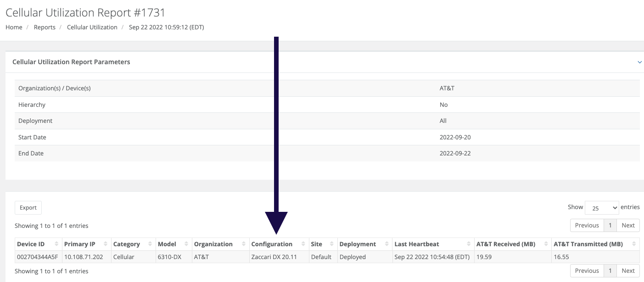
Task: Click the top Next pagination button
Action: point(628,225)
